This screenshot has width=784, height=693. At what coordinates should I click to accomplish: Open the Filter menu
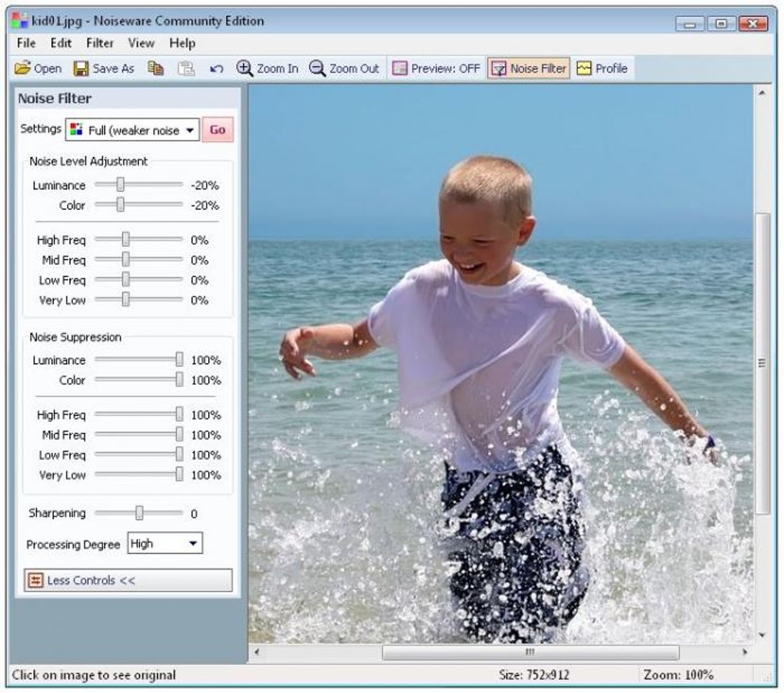click(100, 43)
